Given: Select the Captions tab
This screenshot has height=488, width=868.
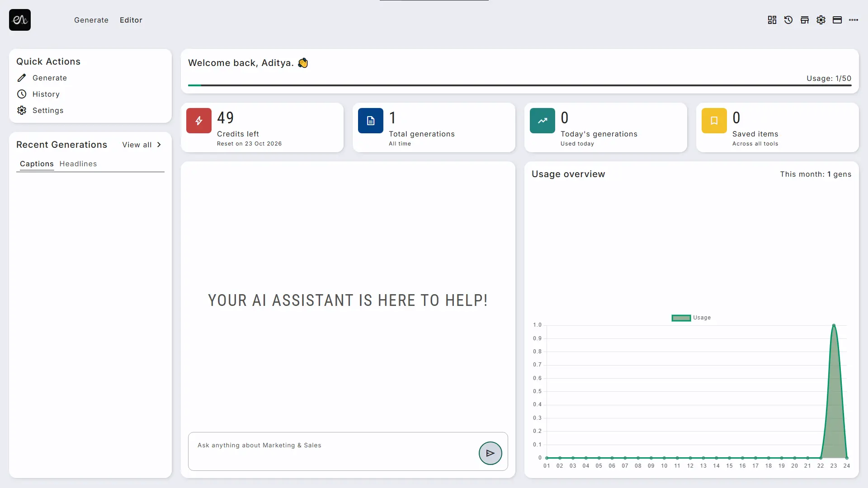Looking at the screenshot, I should [37, 164].
